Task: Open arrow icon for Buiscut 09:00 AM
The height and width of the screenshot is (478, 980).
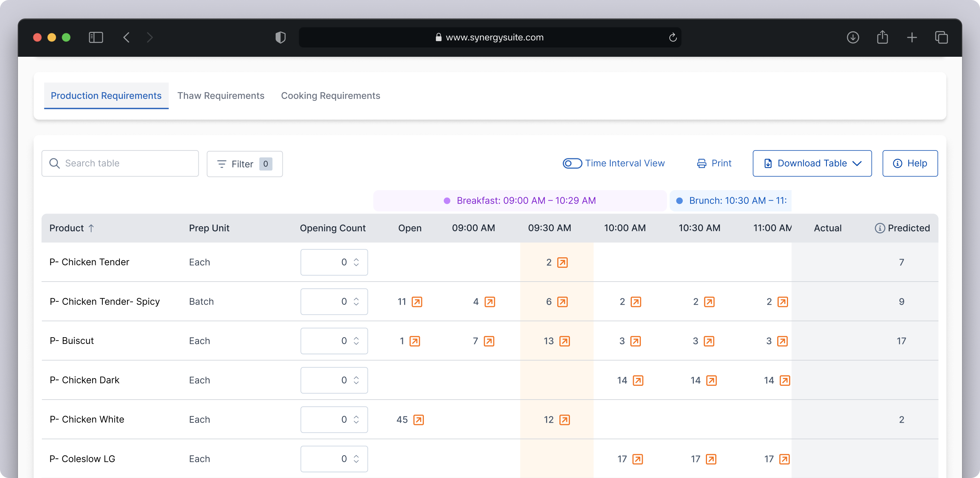Action: [x=489, y=341]
